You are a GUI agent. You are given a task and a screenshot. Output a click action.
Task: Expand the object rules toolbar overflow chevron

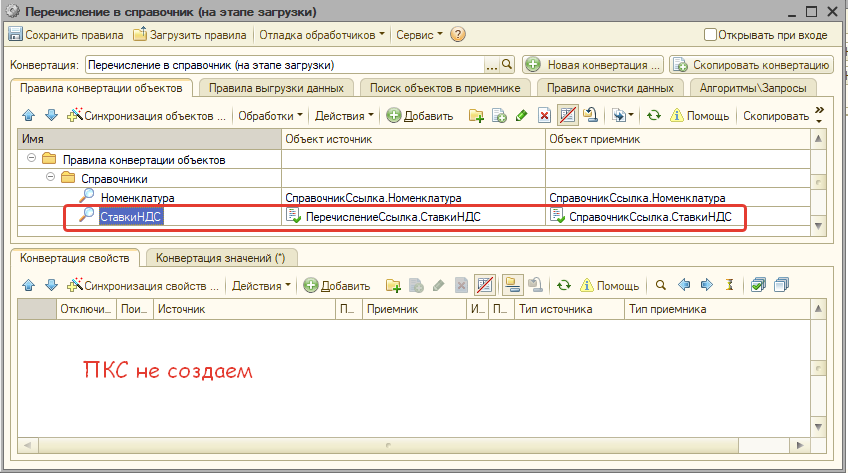coord(819,115)
